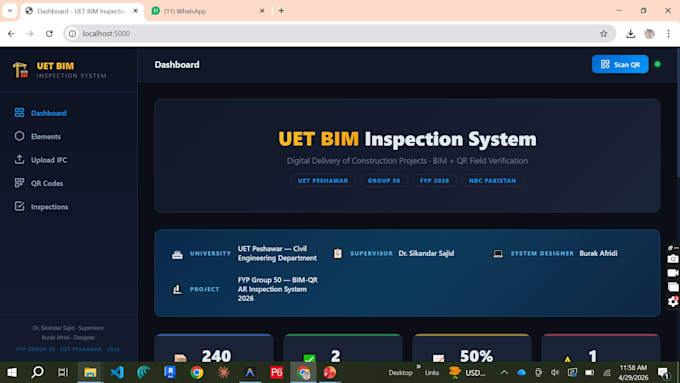Expand the Desktop toolbar chevron on taskbar
680x383 pixels.
point(418,367)
